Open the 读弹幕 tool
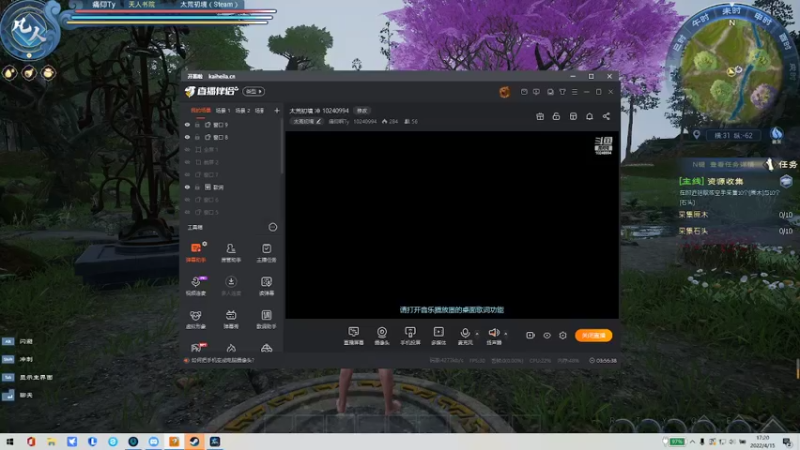Viewport: 800px width, 450px height. coord(266,286)
